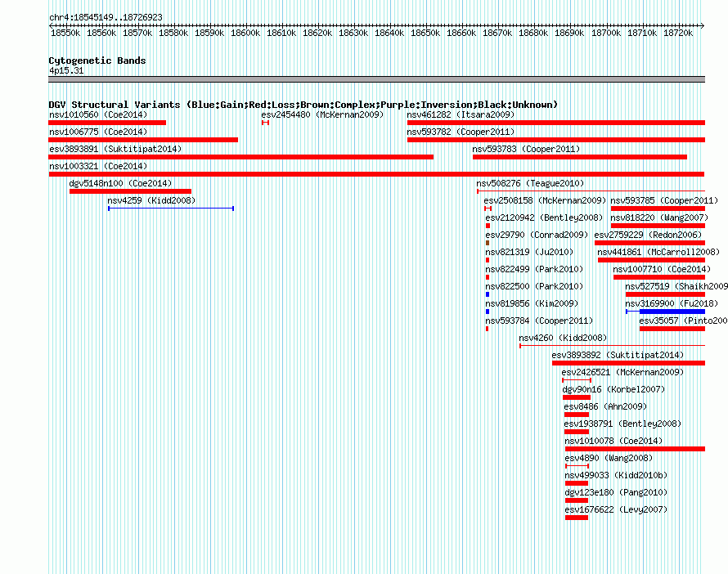The image size is (728, 574).
Task: Open nsv1010078 (Coe2014) label
Action: [x=613, y=441]
